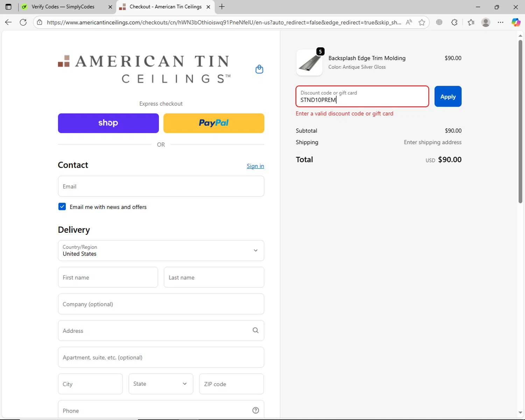Open the Extensions puzzle icon
Screen dimensions: 525x420
pos(454,22)
